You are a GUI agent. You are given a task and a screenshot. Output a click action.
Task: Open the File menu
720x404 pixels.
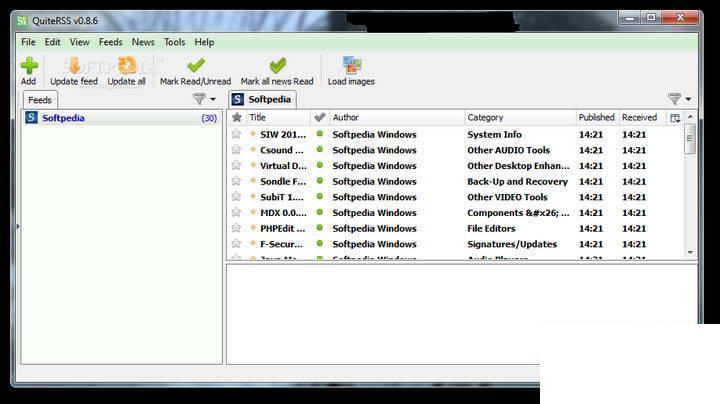[28, 42]
